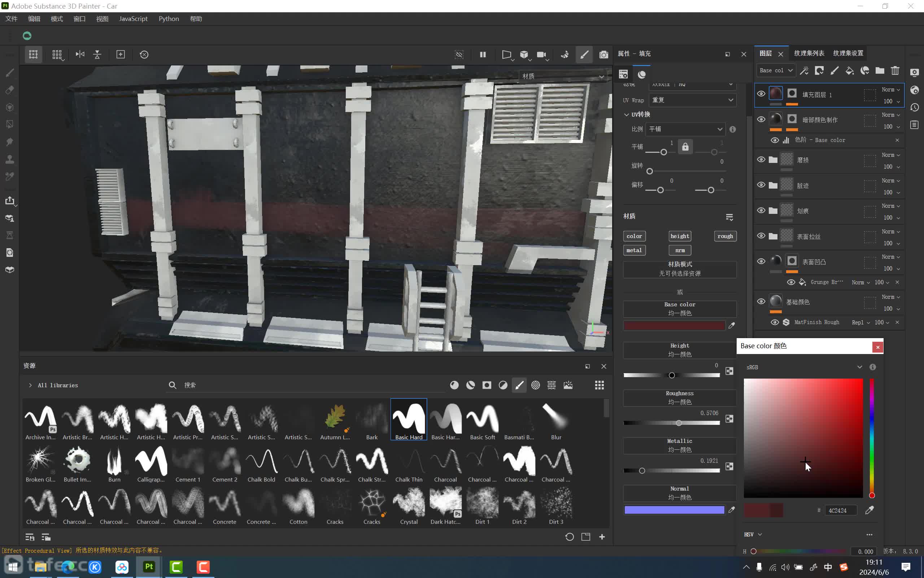Add folder icon in Layers panel
The height and width of the screenshot is (578, 924).
pyautogui.click(x=880, y=70)
